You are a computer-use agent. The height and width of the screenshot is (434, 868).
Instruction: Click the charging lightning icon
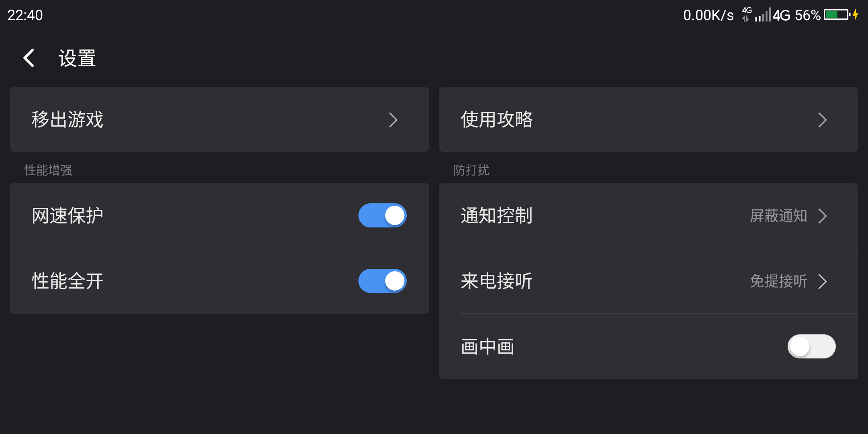click(856, 15)
